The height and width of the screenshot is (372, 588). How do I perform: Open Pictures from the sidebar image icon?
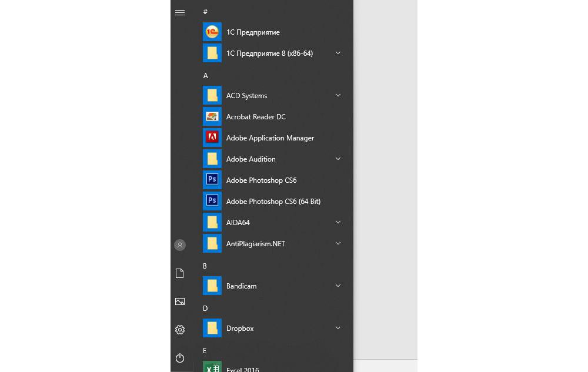coord(179,301)
